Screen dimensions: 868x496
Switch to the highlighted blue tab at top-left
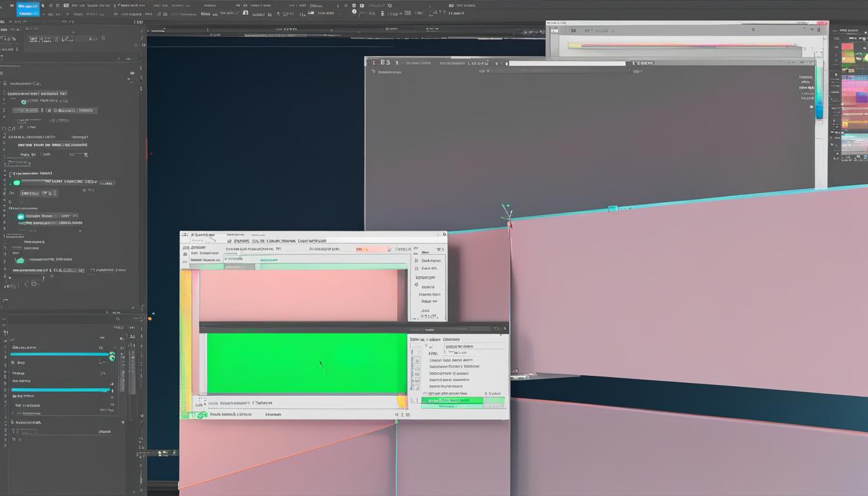[x=27, y=8]
